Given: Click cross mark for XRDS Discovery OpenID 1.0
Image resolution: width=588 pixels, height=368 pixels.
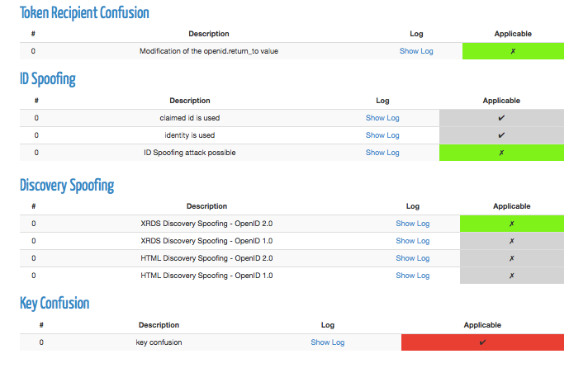Looking at the screenshot, I should click(511, 241).
